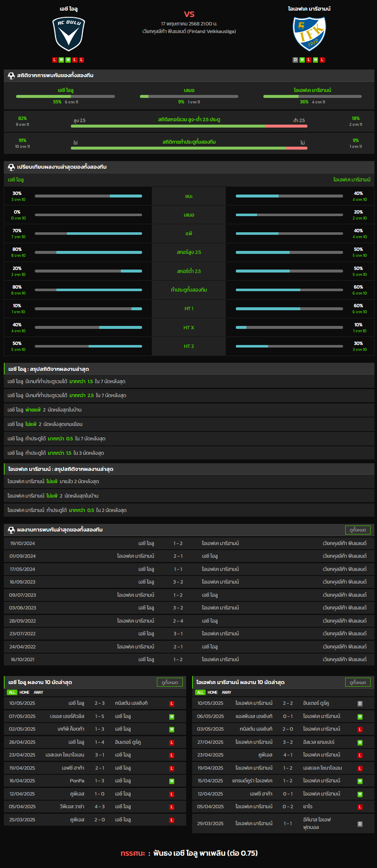This screenshot has height=868, width=377.
Task: Click the 9% draw head-to-head bar
Action: 189,97
